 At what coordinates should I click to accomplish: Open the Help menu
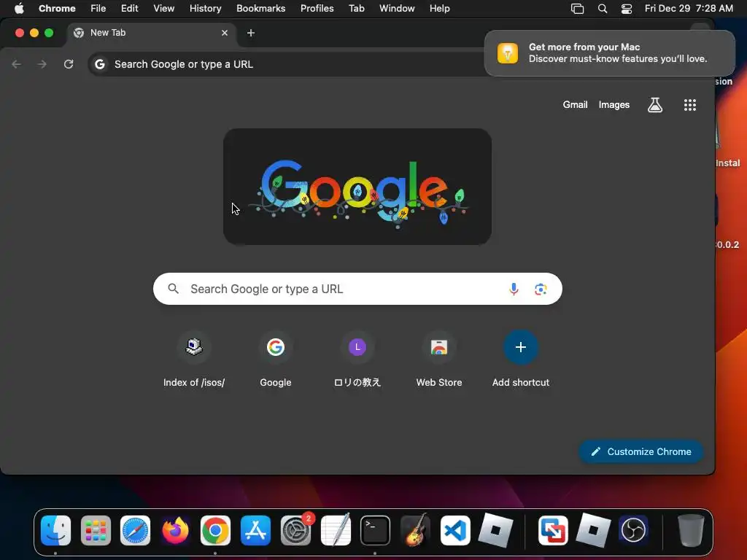(439, 8)
